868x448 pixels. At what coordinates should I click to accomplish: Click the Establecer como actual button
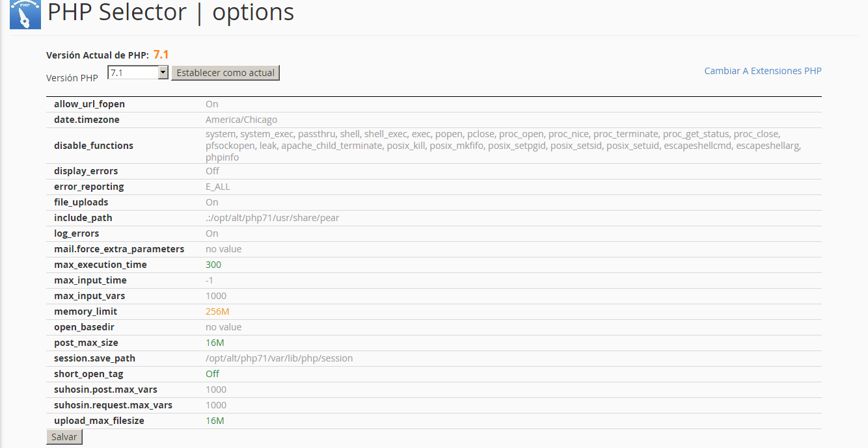(x=226, y=73)
